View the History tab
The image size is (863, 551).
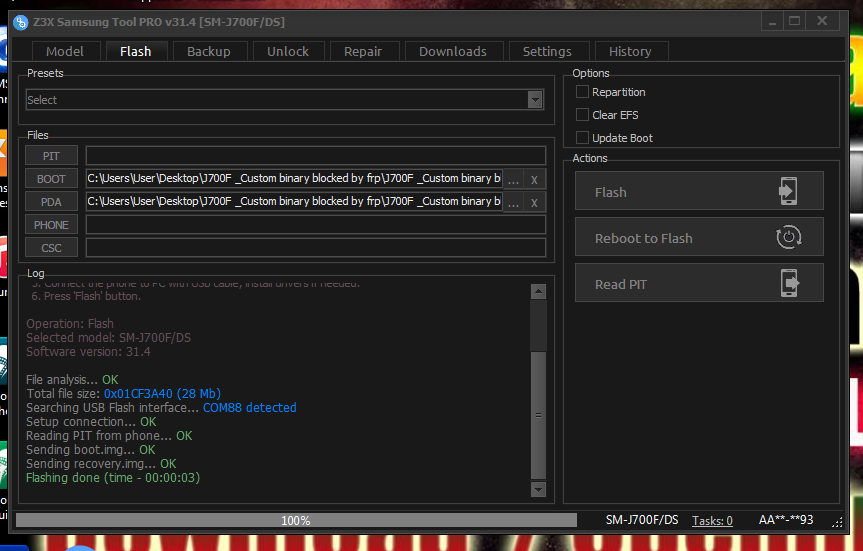630,51
